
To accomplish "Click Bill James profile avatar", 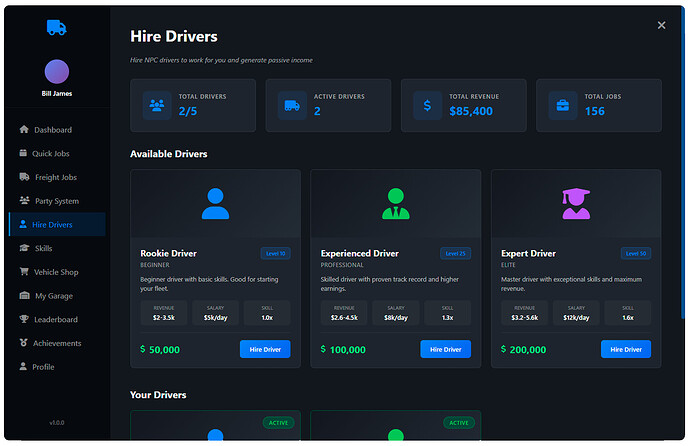I will click(x=57, y=71).
